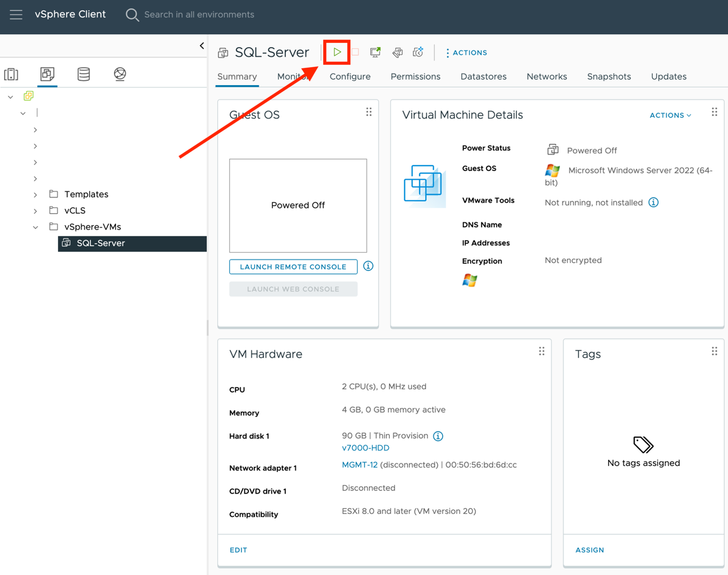Image resolution: width=728 pixels, height=575 pixels.
Task: Click EDIT in the VM Hardware card
Action: click(x=238, y=550)
